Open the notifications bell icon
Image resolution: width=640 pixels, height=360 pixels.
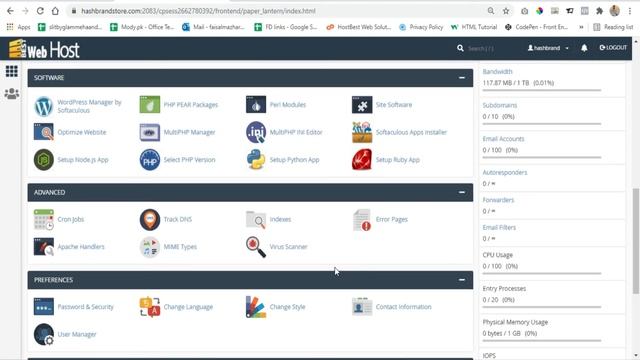[584, 48]
